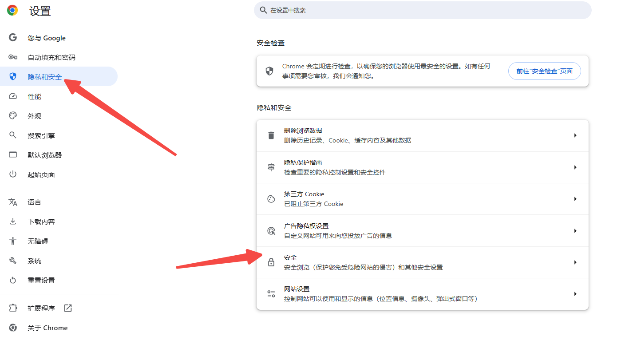Viewport: 633px width, 364px height.
Task: Expand the 第三方 Cookie row arrow
Action: pos(575,199)
